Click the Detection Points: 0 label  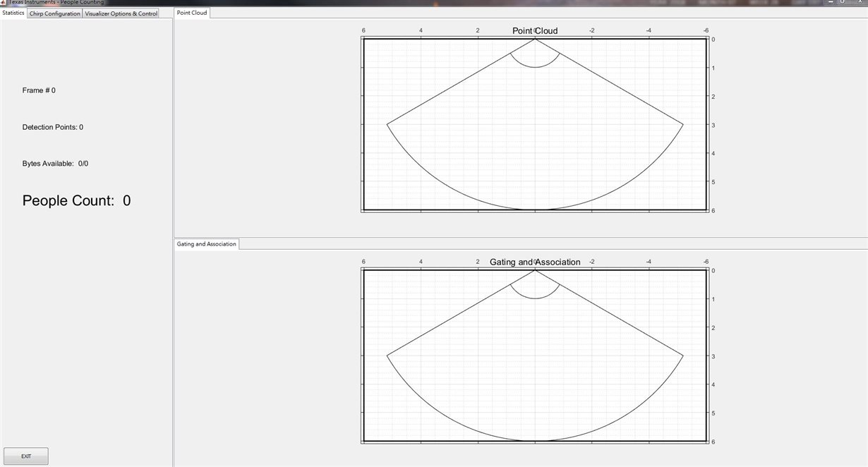click(x=53, y=127)
